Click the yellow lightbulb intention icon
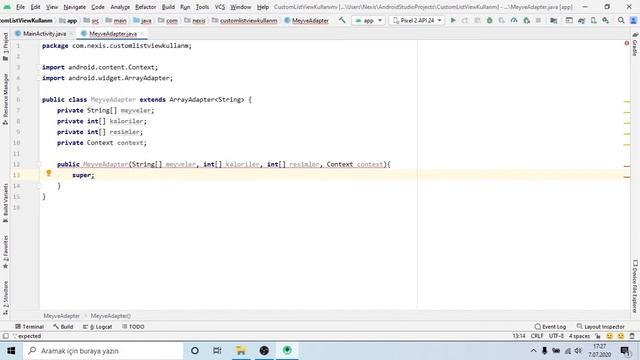 [x=49, y=173]
